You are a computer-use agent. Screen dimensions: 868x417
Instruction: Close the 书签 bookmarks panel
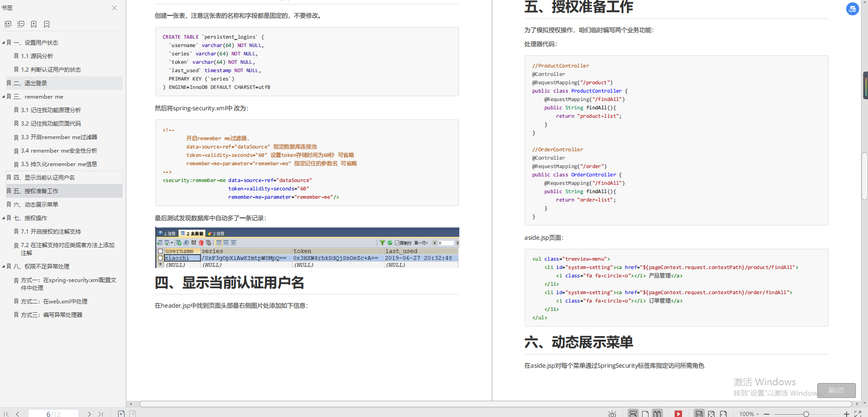click(114, 8)
